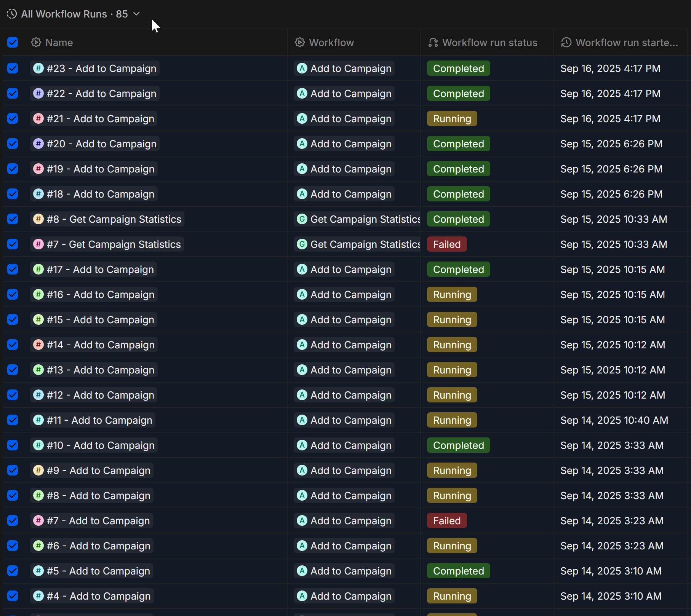Click the Running status badge for run #9
Screen dimensions: 691x616
452,470
